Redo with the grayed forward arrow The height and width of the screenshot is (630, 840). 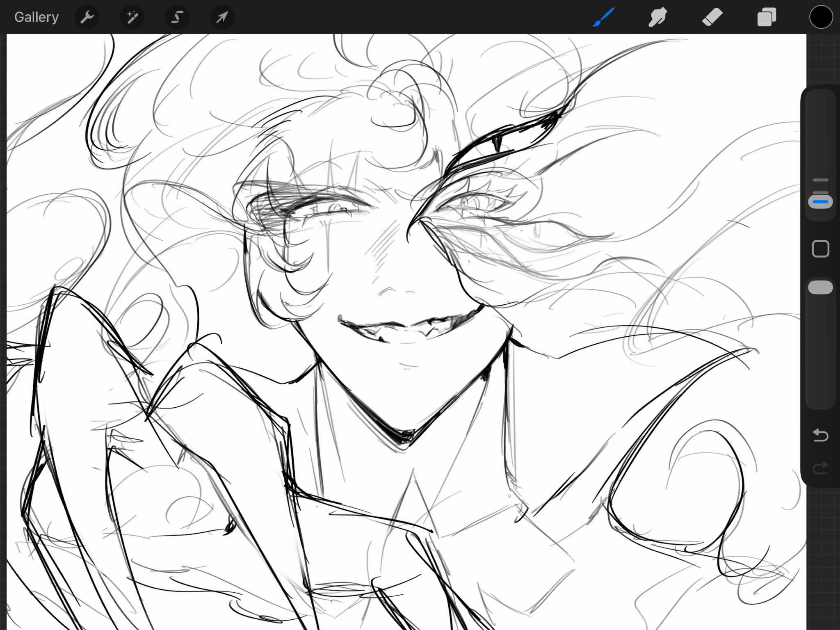click(x=820, y=468)
